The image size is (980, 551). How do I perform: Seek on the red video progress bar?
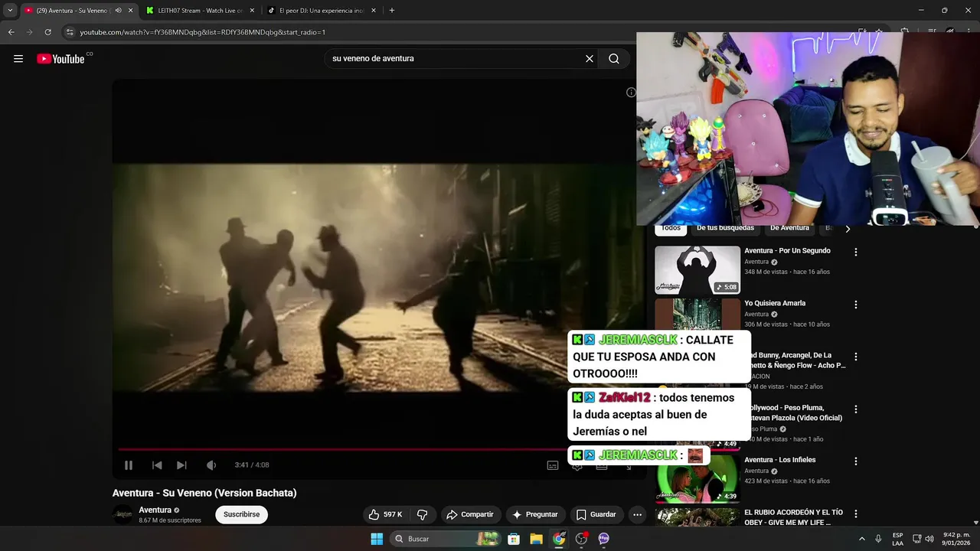pos(341,449)
